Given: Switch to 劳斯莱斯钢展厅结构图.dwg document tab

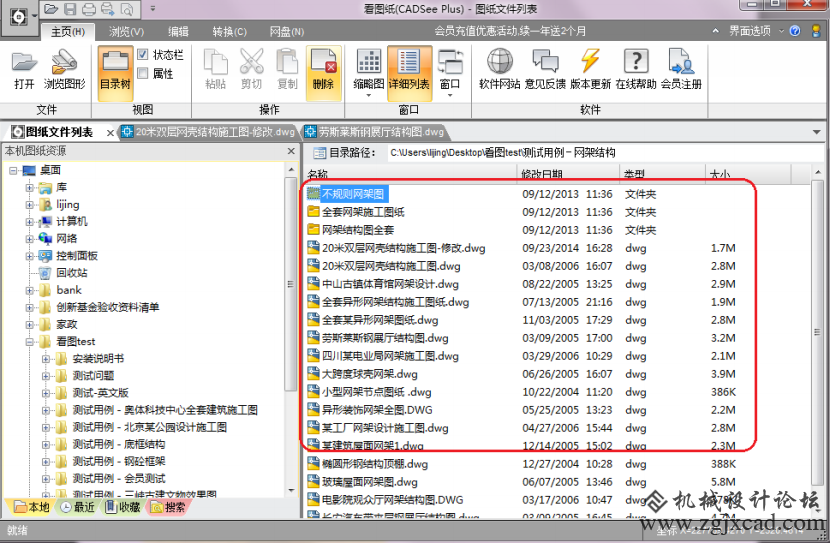Looking at the screenshot, I should pos(375,132).
